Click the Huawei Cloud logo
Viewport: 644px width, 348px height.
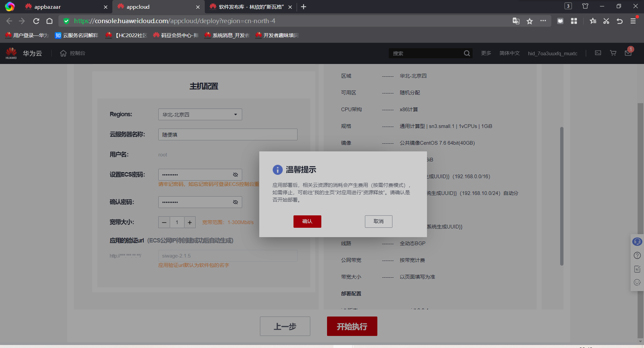(x=11, y=53)
